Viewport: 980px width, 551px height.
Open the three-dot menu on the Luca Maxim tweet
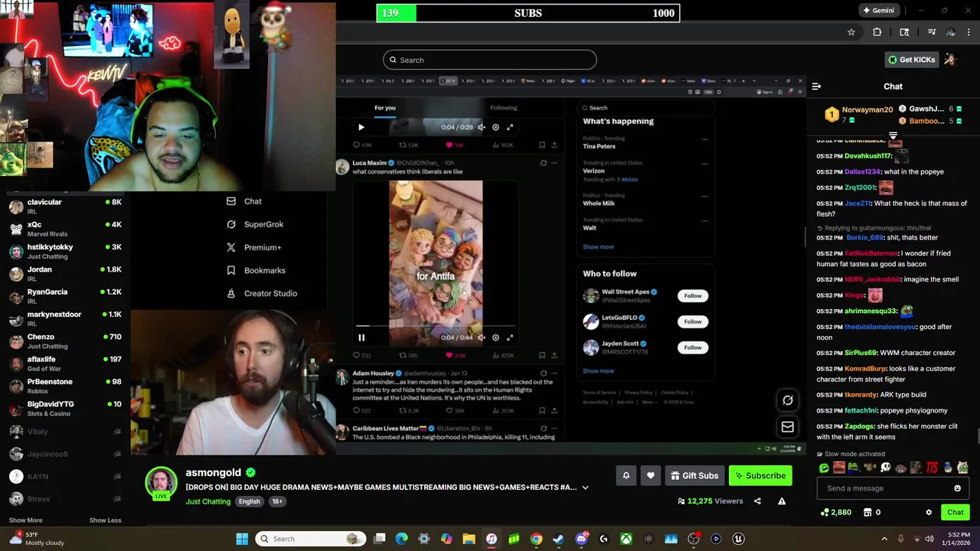554,162
